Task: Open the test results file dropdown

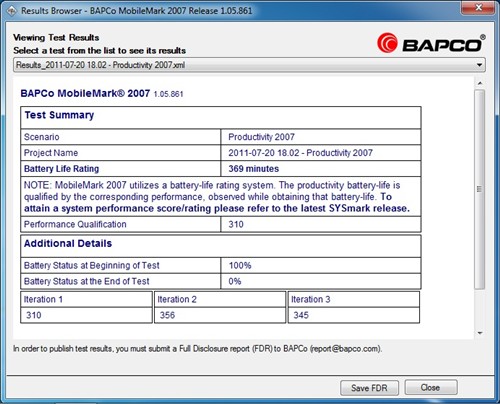Action: 249,65
